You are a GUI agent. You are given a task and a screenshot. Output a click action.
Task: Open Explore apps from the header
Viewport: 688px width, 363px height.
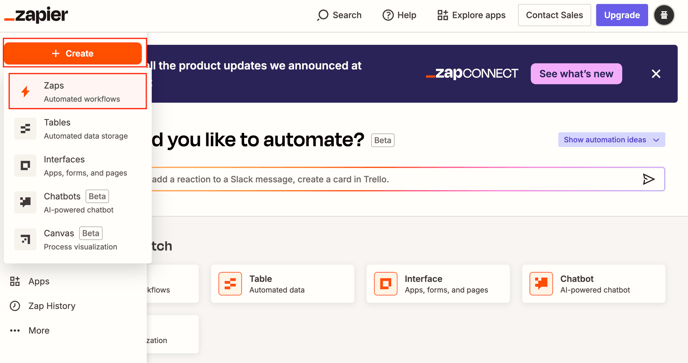point(471,15)
